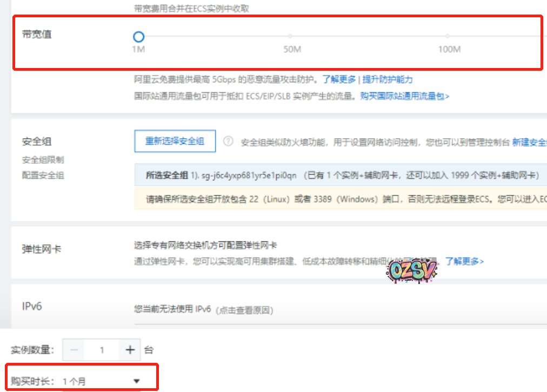
Task: Click the 配置安全组 label in sidebar
Action: tap(43, 175)
